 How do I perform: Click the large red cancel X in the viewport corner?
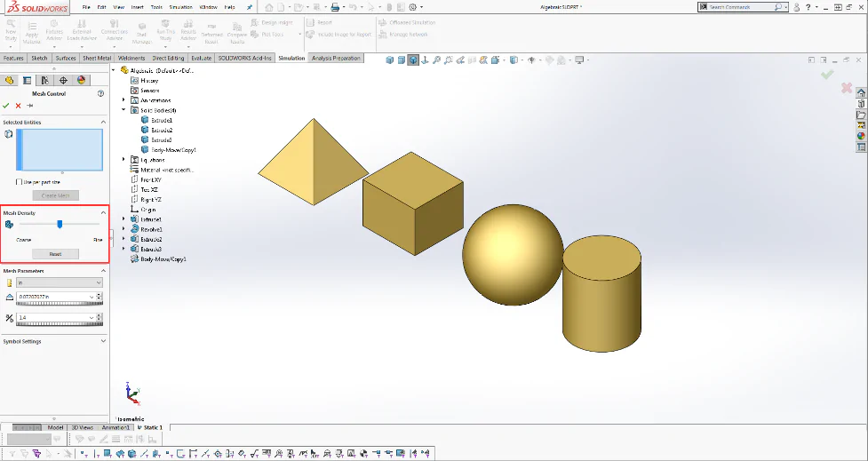[x=847, y=87]
